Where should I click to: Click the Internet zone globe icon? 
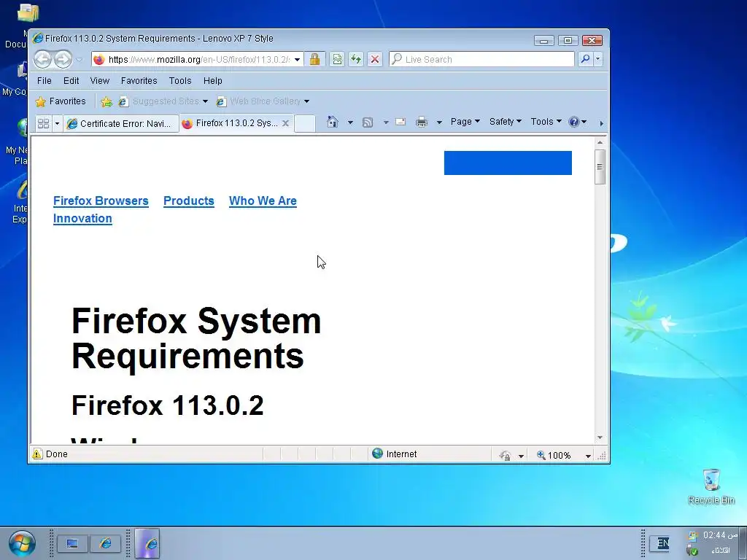[x=377, y=454]
